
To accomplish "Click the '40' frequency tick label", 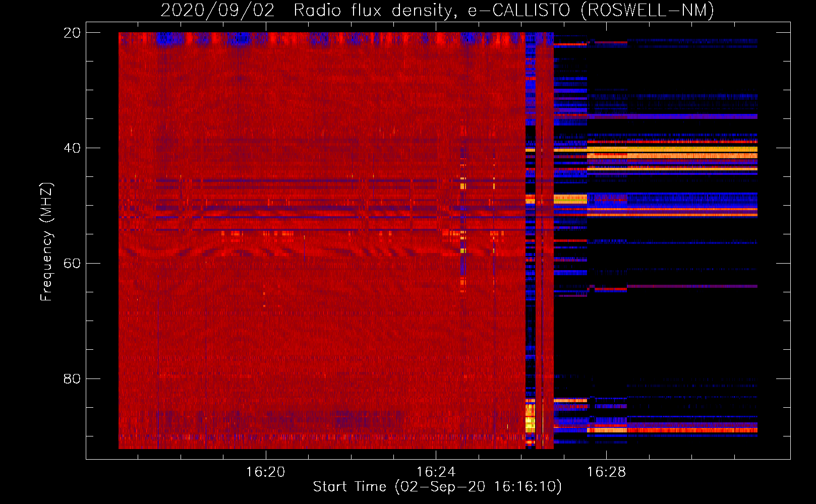I will point(72,148).
